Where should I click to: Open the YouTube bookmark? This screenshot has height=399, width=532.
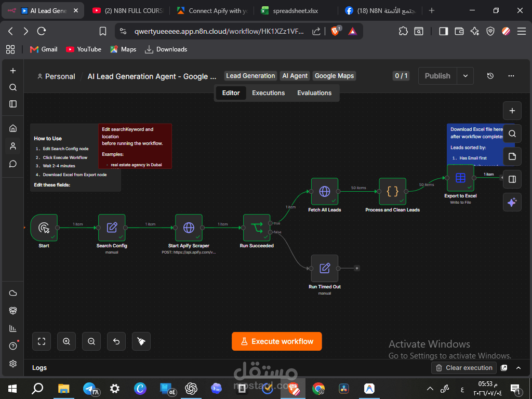point(84,49)
